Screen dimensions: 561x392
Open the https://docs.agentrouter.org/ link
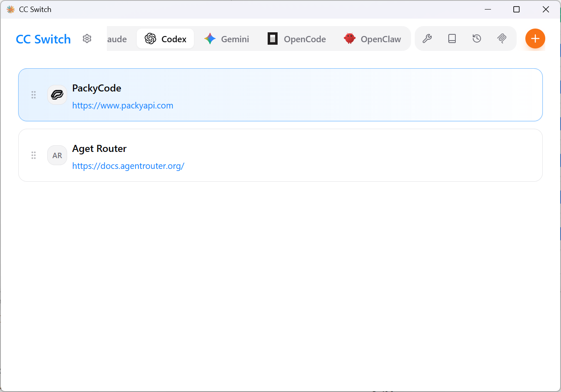128,166
